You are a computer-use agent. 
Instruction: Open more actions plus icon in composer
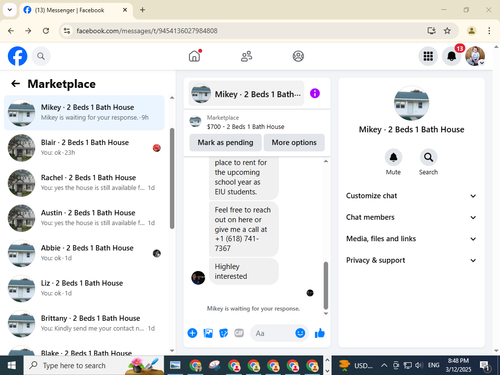(192, 333)
